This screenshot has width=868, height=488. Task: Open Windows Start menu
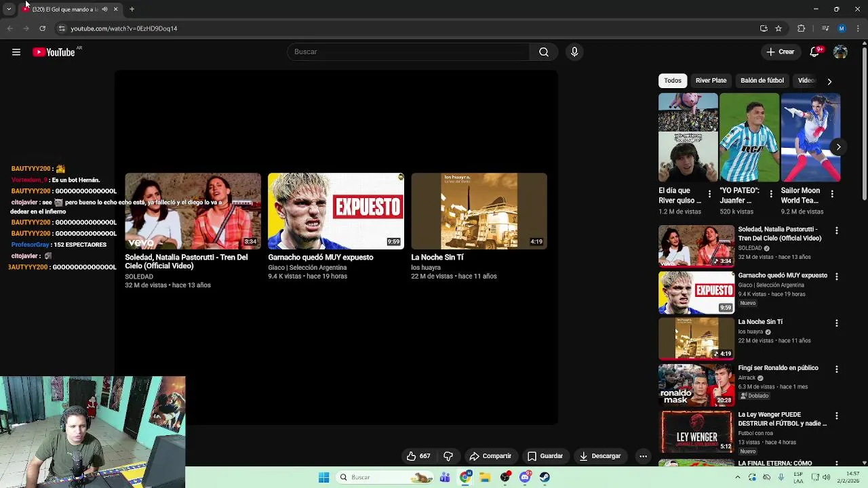[x=323, y=477]
